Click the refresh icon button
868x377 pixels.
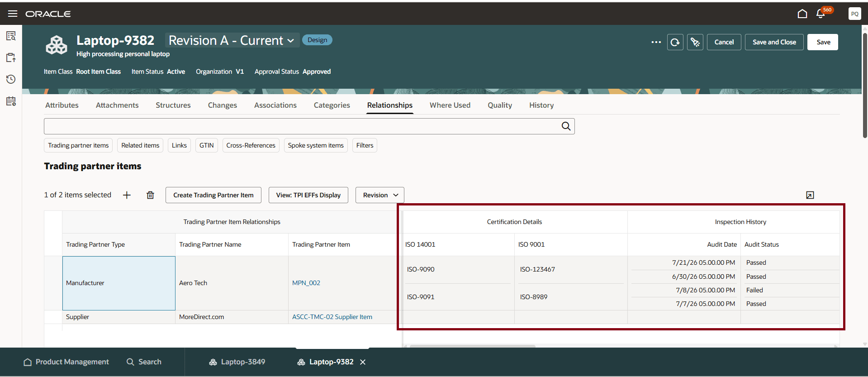click(675, 42)
